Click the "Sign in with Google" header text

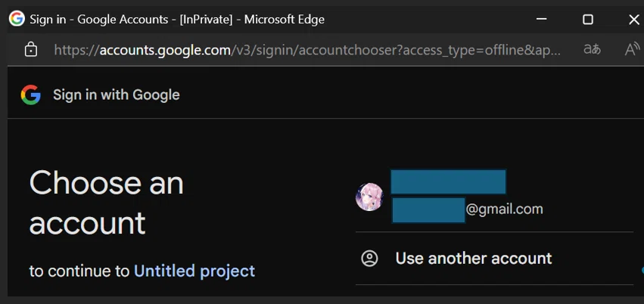pos(117,95)
